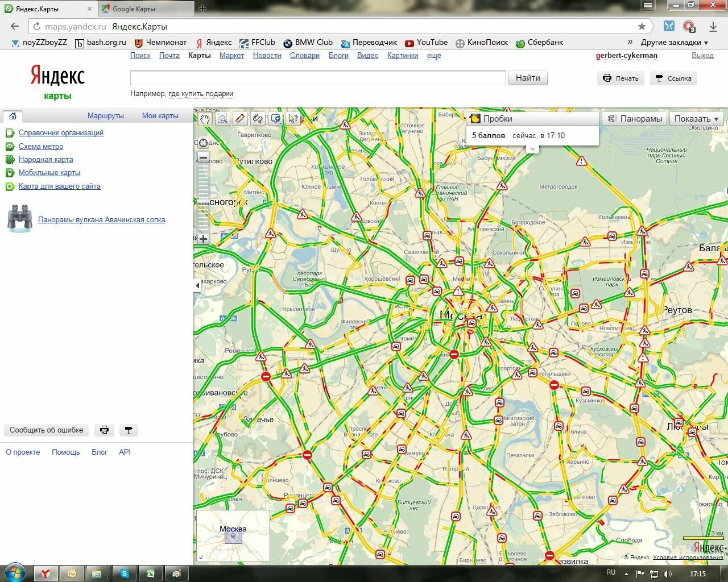The width and height of the screenshot is (728, 582).
Task: Open the Новости service link
Action: [x=267, y=56]
